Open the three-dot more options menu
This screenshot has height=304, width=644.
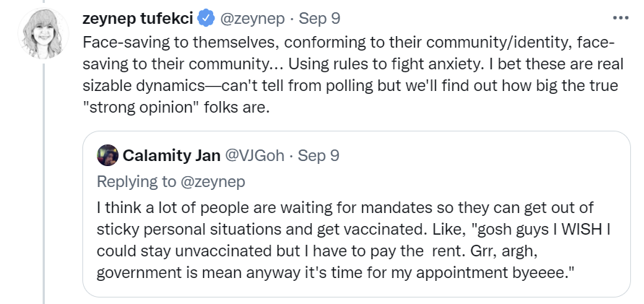[620, 18]
